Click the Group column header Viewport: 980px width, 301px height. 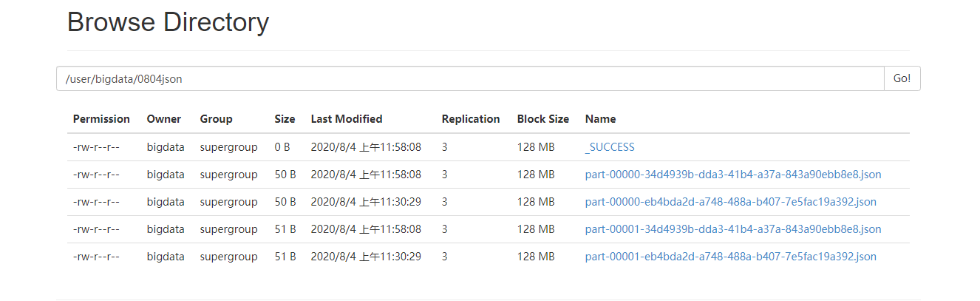click(216, 119)
